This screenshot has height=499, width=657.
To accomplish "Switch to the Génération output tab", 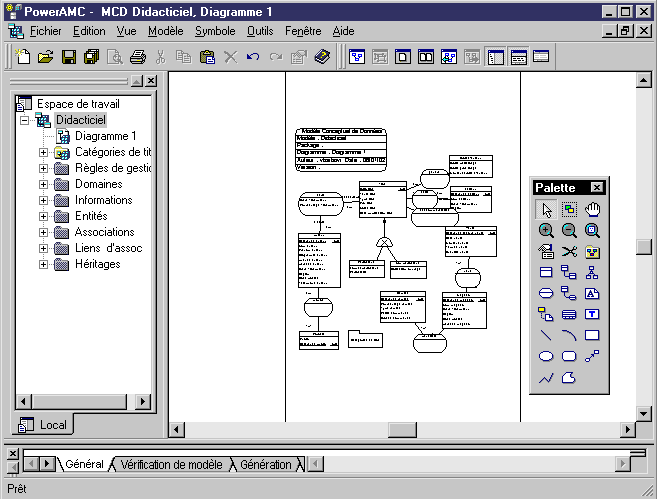I will point(266,465).
